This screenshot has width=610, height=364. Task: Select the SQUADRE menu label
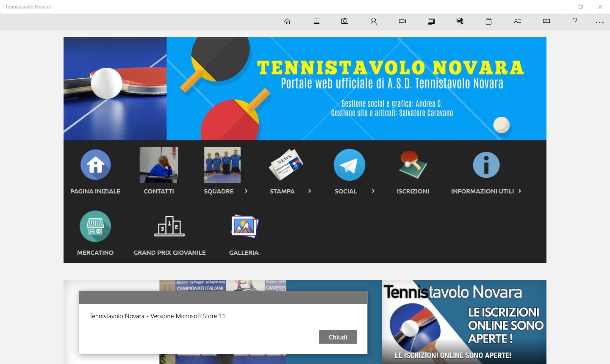[219, 191]
